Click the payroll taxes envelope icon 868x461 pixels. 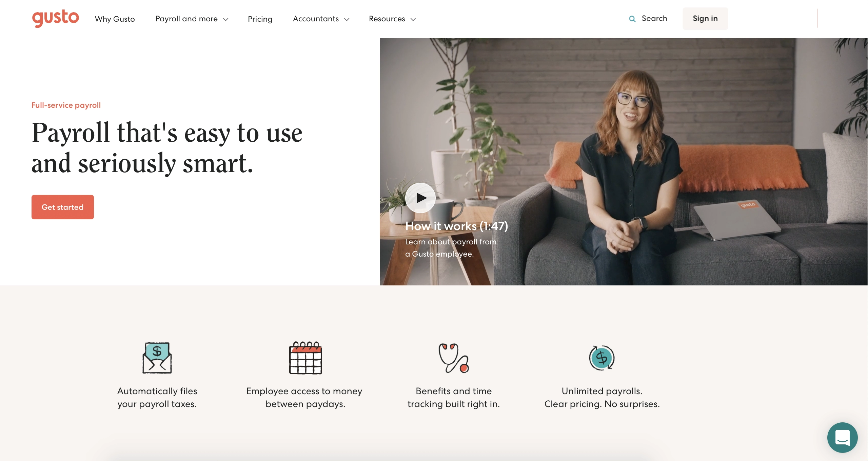coord(157,358)
